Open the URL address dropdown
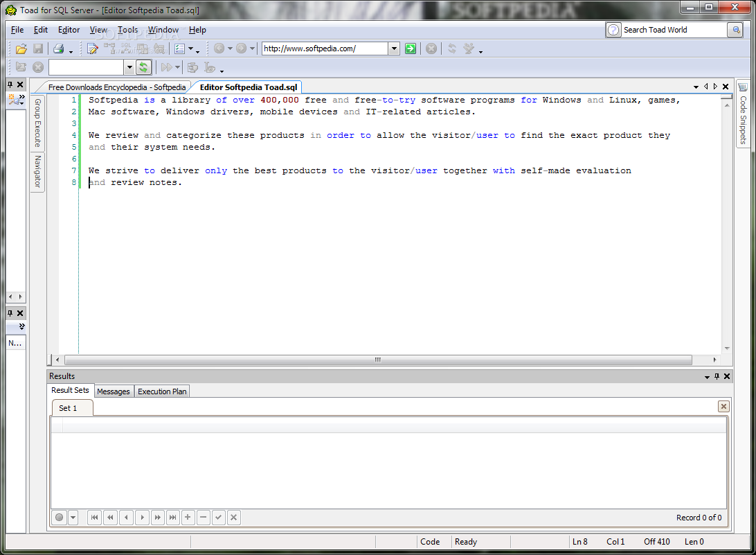756x555 pixels. pos(394,49)
